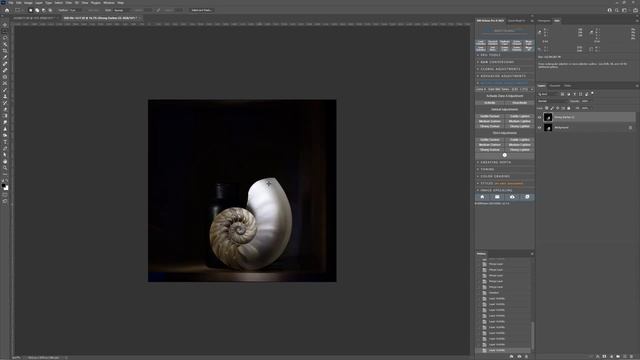Click delete state icon in History panel
This screenshot has width=640, height=360.
pos(526,356)
